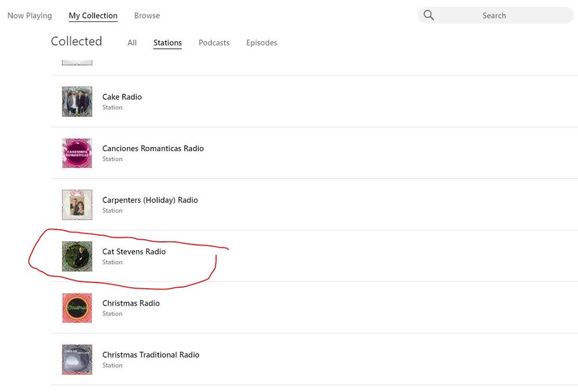The image size is (578, 392).
Task: Click Canciones Romanticas Radio title
Action: (153, 148)
